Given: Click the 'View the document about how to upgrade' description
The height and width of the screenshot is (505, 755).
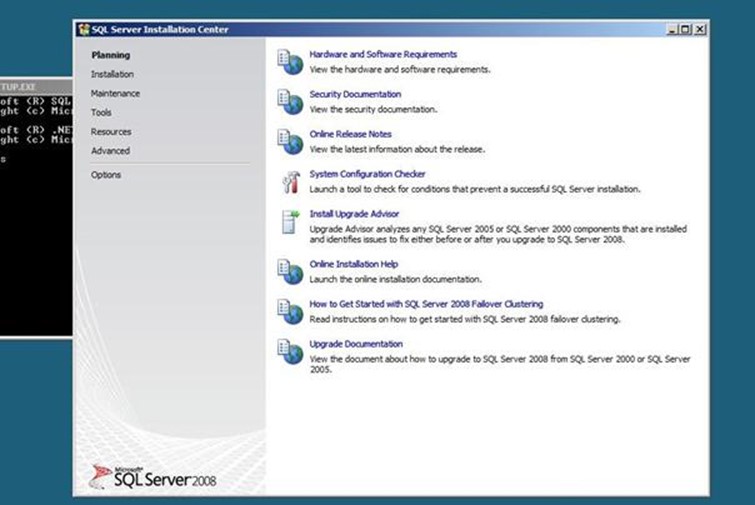Looking at the screenshot, I should click(x=500, y=364).
